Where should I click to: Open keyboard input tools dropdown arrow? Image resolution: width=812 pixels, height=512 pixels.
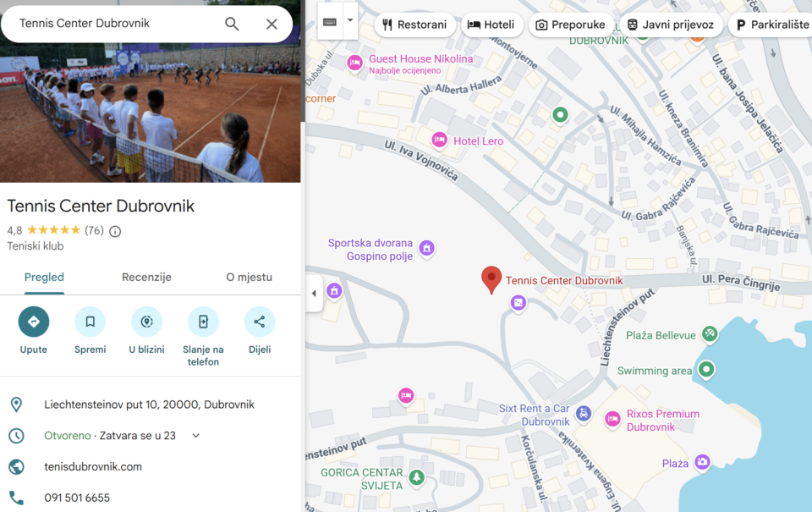tap(350, 19)
